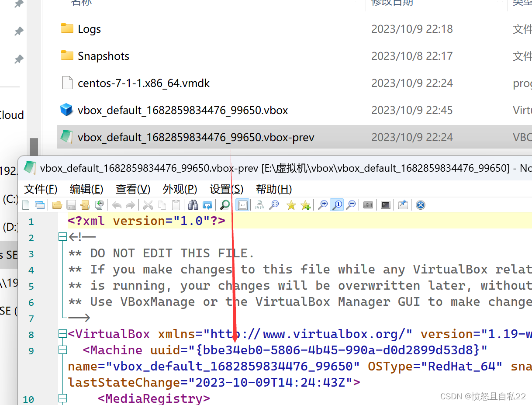Image resolution: width=532 pixels, height=405 pixels.
Task: Toggle the Always On Top pin icon
Action: (x=403, y=205)
